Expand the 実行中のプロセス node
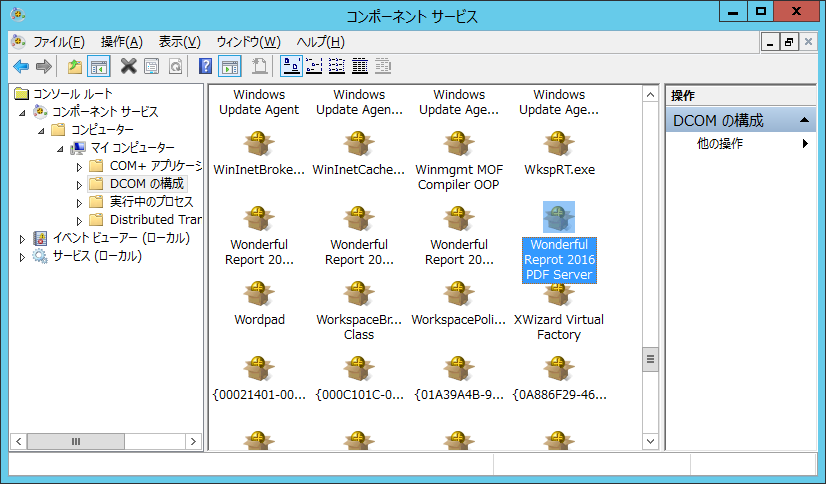 click(79, 203)
